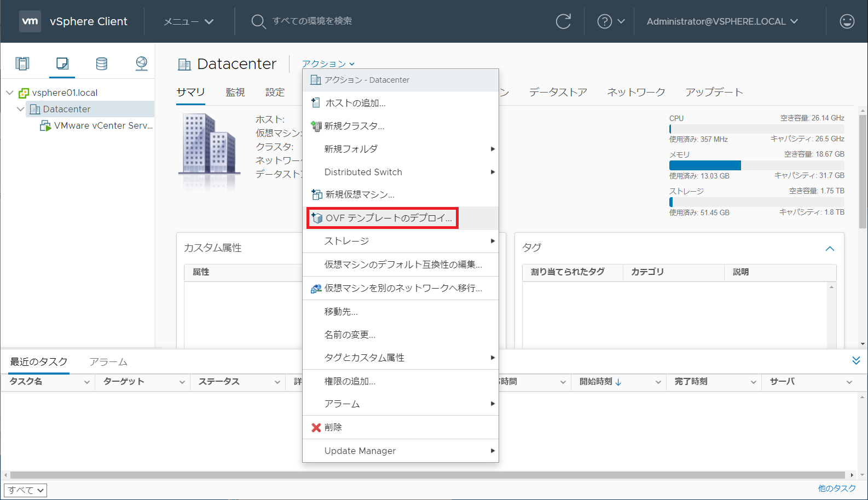868x500 pixels.
Task: Select ホストの追加 menu entry
Action: point(401,103)
